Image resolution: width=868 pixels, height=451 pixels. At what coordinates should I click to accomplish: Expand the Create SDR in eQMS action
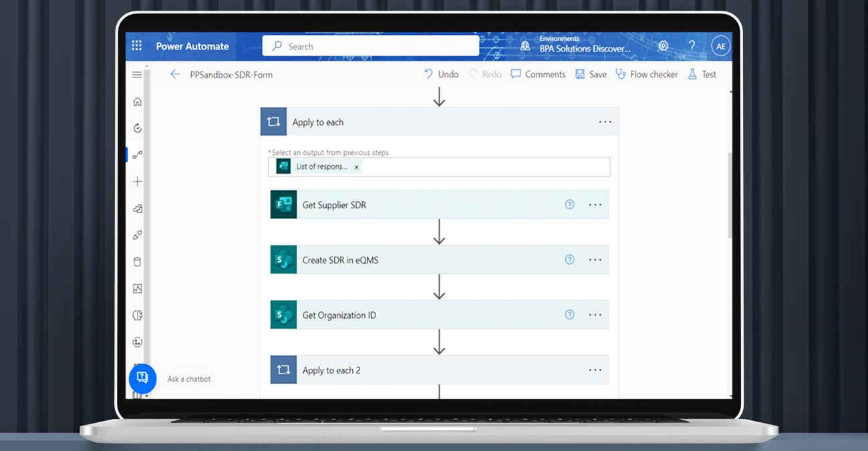click(x=439, y=260)
